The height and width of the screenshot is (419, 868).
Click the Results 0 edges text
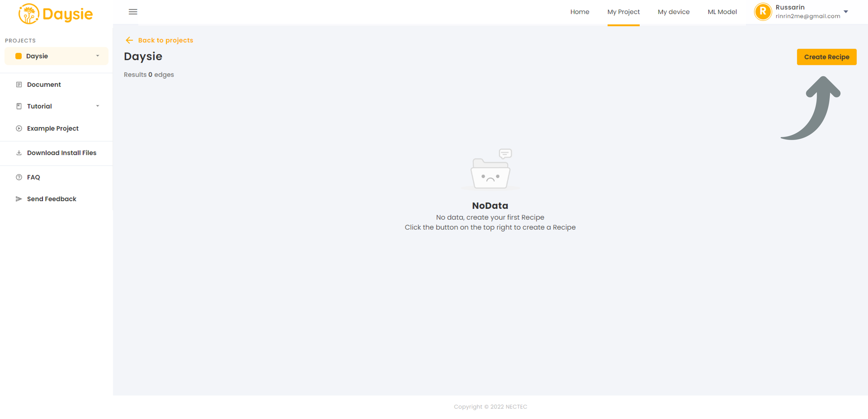[149, 75]
